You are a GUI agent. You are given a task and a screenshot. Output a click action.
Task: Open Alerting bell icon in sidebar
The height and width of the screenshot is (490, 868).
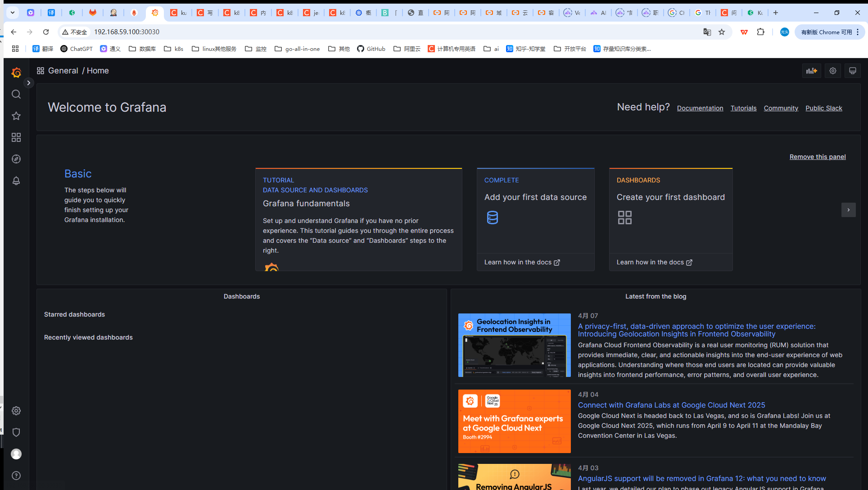point(16,181)
